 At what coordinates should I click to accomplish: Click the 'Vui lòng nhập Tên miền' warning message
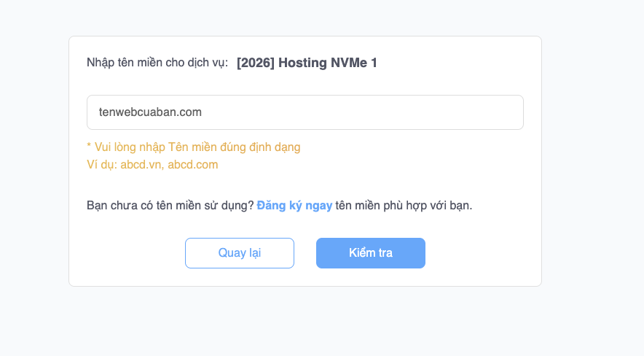193,147
